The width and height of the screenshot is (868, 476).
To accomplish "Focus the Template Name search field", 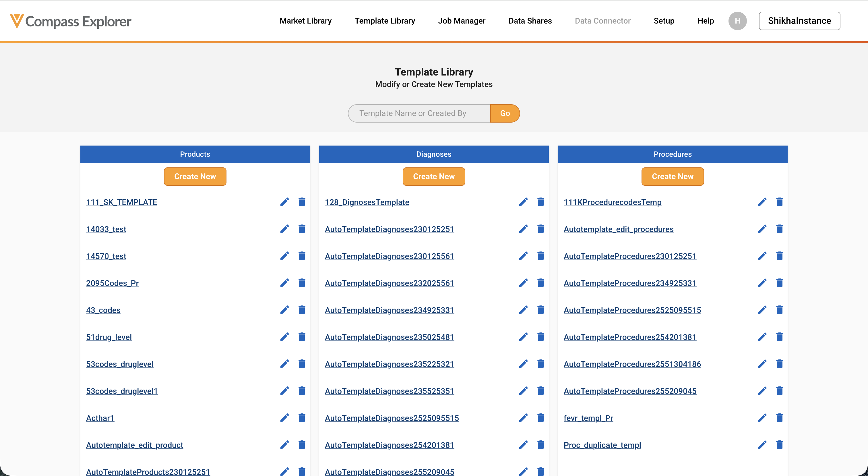I will 419,113.
